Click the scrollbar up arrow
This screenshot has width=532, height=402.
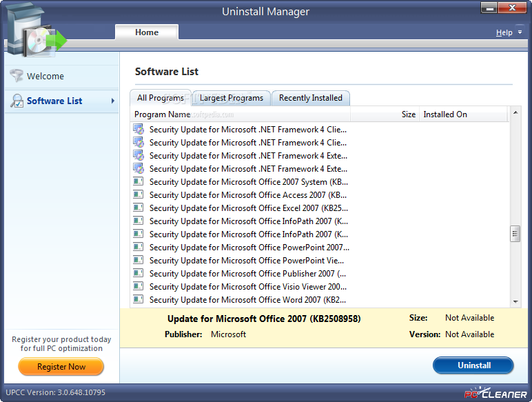coord(515,112)
